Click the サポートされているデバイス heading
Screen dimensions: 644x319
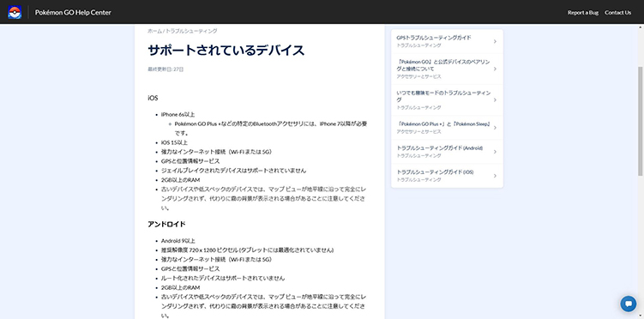tap(226, 50)
